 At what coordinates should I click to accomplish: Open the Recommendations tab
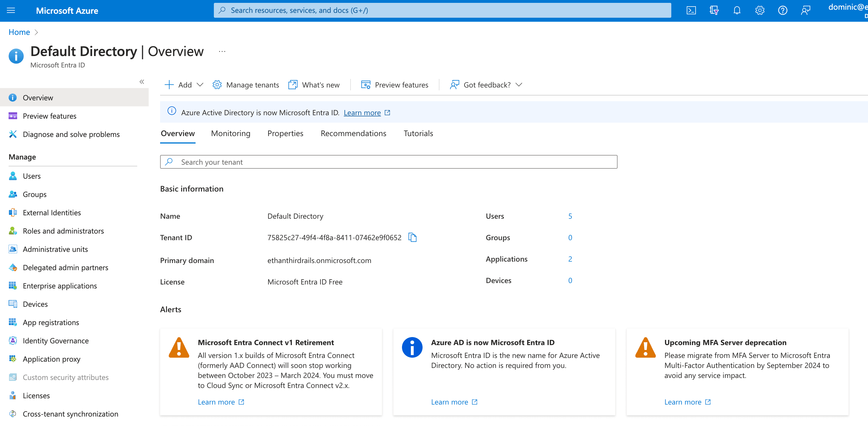click(x=353, y=133)
